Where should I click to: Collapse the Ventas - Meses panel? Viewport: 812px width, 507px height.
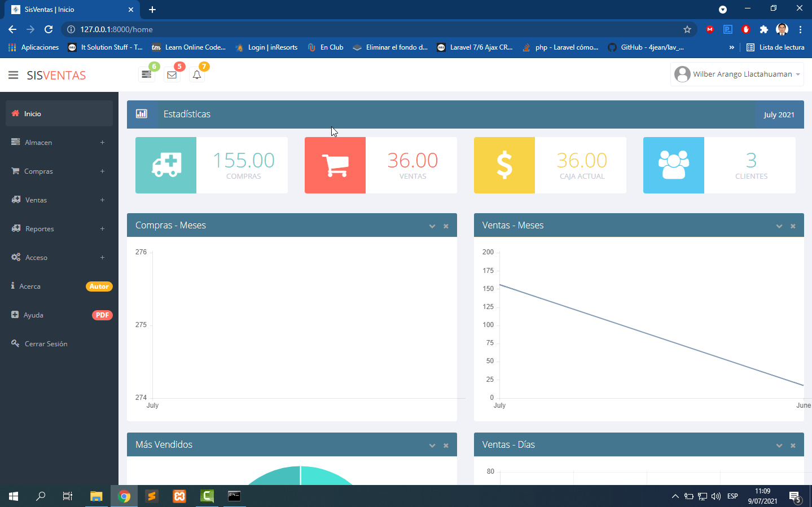coord(779,226)
